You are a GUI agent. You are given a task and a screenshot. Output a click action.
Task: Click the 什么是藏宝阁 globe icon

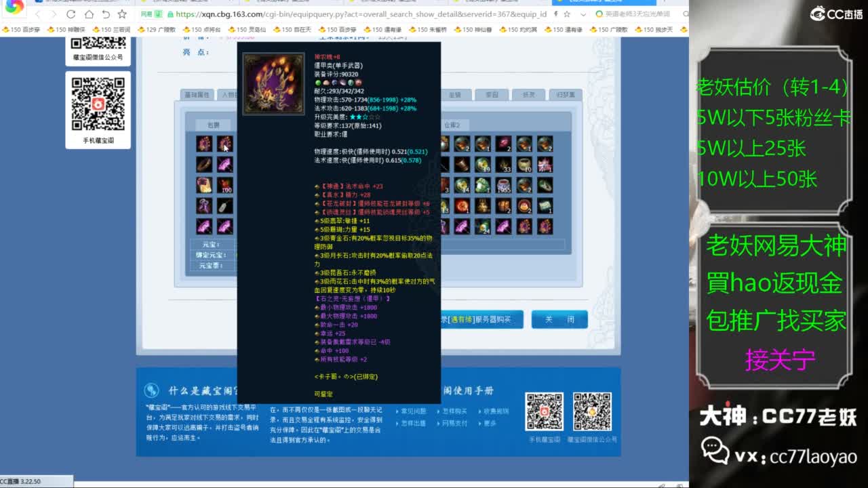pos(151,390)
